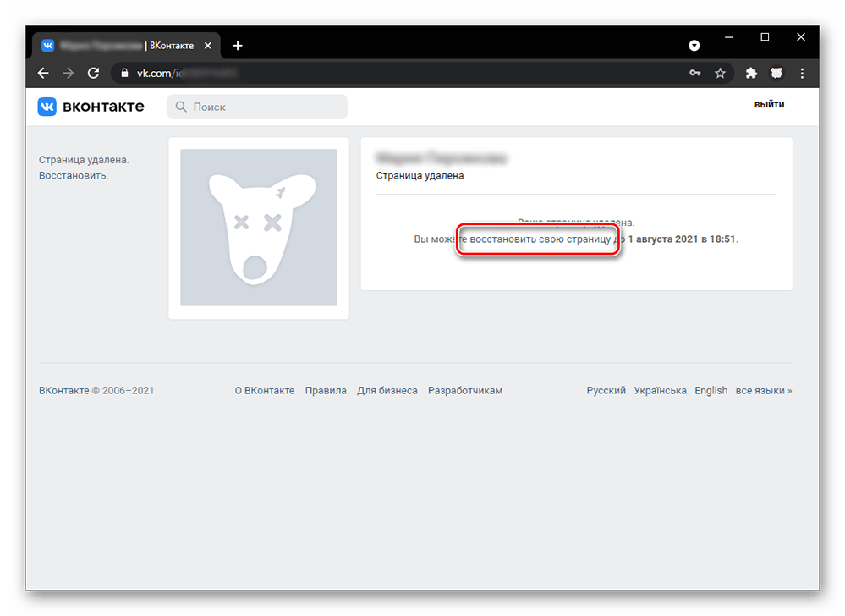Focus the Поиск search field

(257, 107)
